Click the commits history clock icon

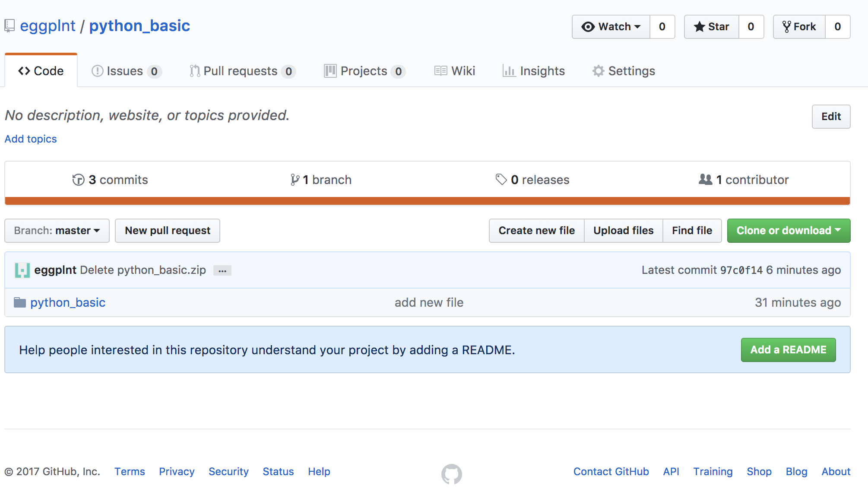point(78,180)
